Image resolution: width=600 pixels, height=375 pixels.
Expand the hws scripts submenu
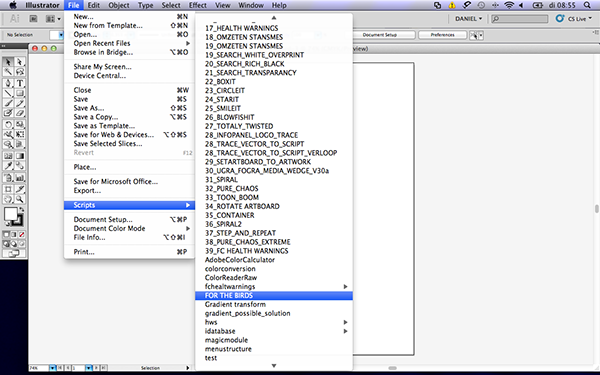point(345,322)
